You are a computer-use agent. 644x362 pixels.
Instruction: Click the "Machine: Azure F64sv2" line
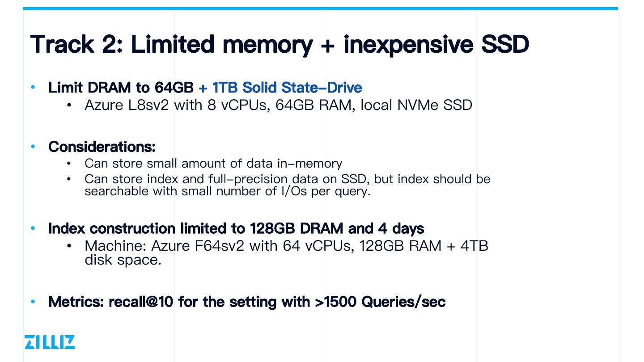(x=286, y=246)
